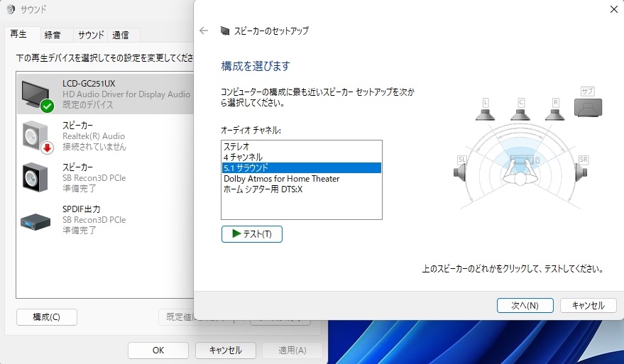Click the surround right (SR) speaker icon
Image resolution: width=624 pixels, height=364 pixels.
(x=581, y=172)
